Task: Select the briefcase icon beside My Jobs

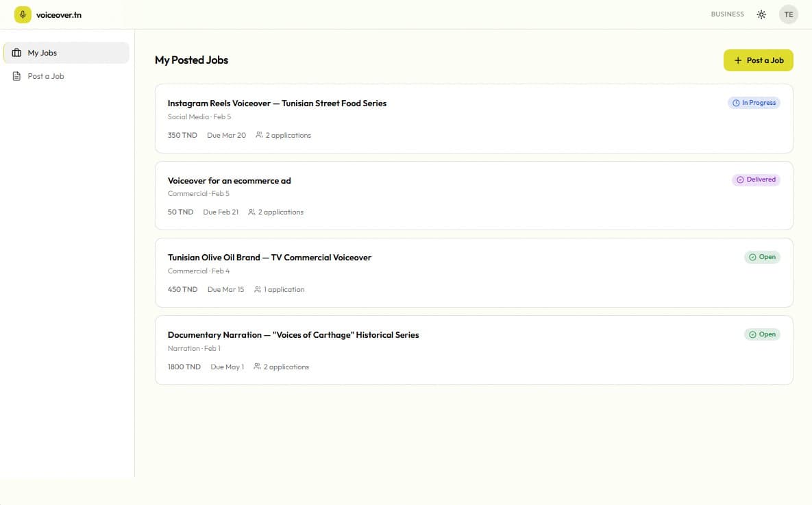Action: [16, 52]
